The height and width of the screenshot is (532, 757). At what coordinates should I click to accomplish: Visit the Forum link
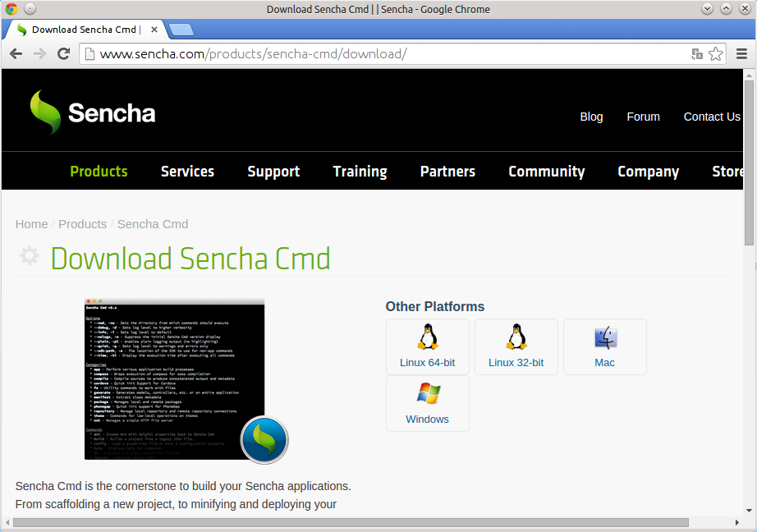[643, 117]
